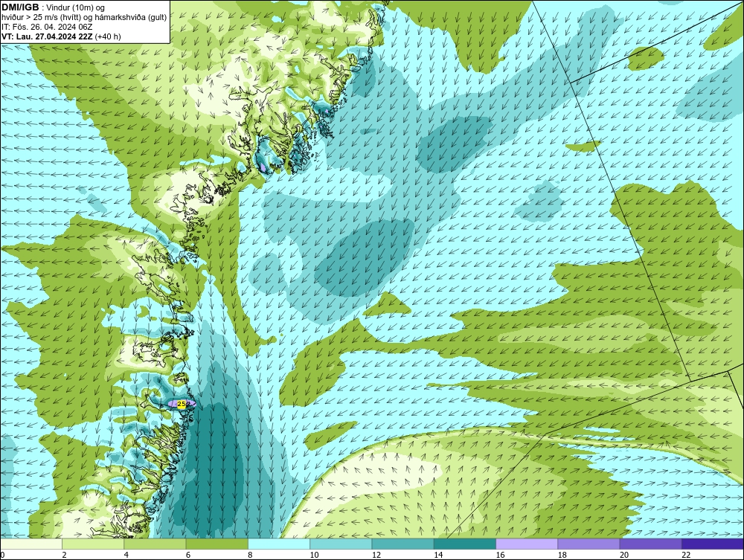The image size is (744, 560).
Task: Click the legend label 10
Action: point(314,555)
